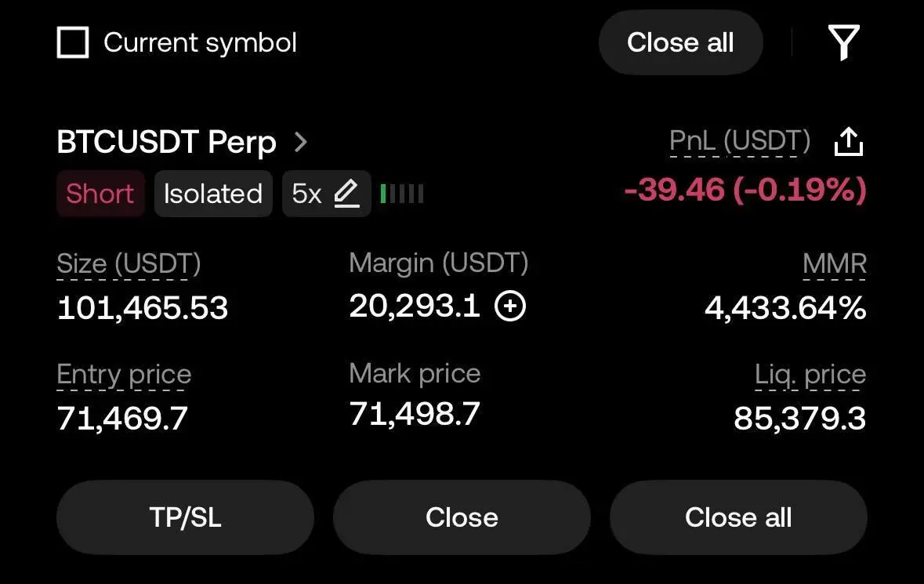Enable the Current symbol checkbox

tap(73, 42)
